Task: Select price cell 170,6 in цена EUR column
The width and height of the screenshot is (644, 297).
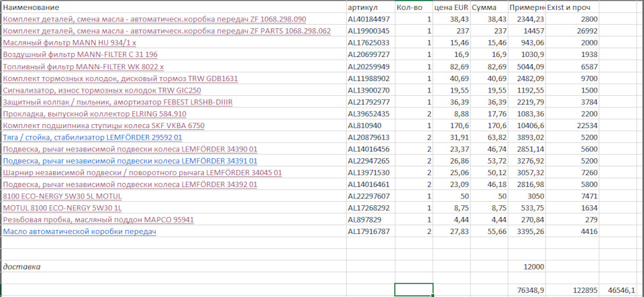Action: pyautogui.click(x=451, y=125)
